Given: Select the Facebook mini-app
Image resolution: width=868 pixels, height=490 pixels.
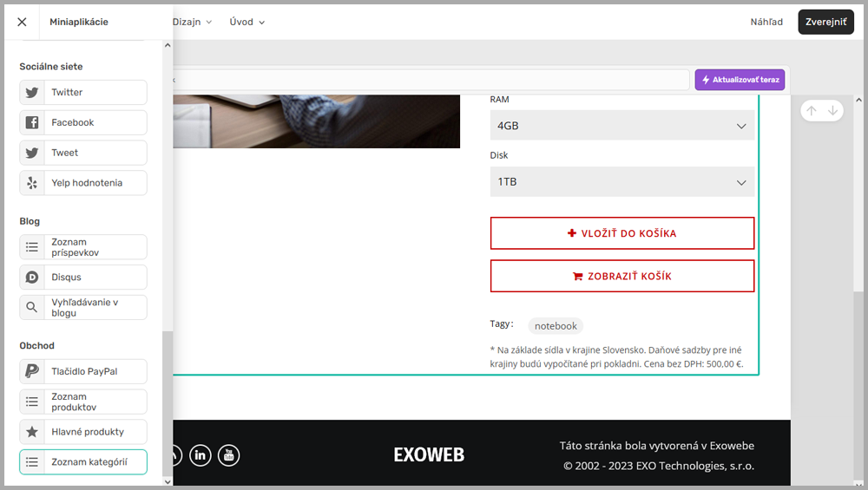Looking at the screenshot, I should pos(83,122).
